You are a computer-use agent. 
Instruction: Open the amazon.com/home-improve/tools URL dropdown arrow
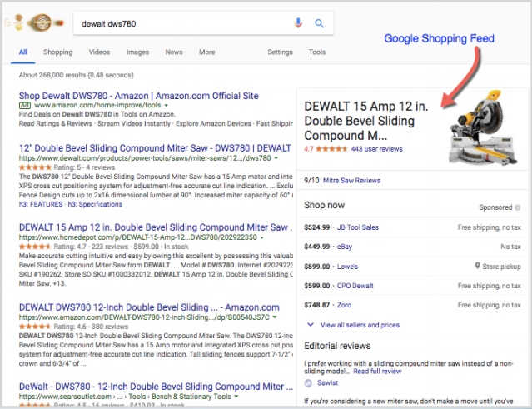click(166, 106)
